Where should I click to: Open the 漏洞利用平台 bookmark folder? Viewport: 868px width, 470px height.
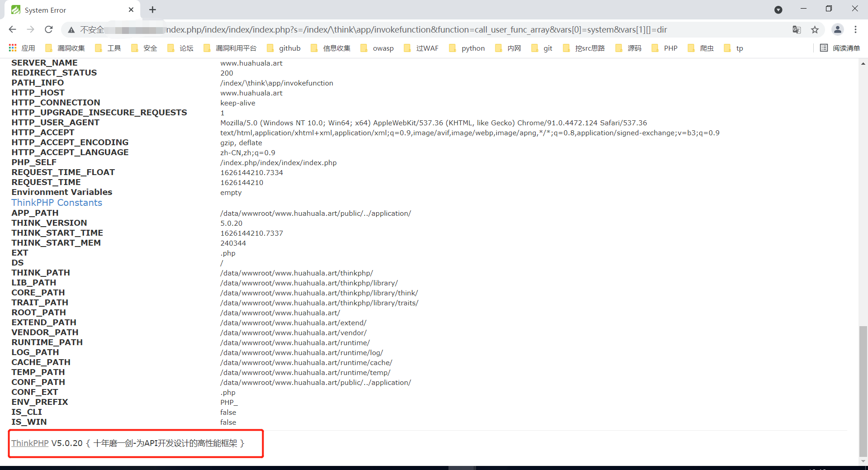230,48
